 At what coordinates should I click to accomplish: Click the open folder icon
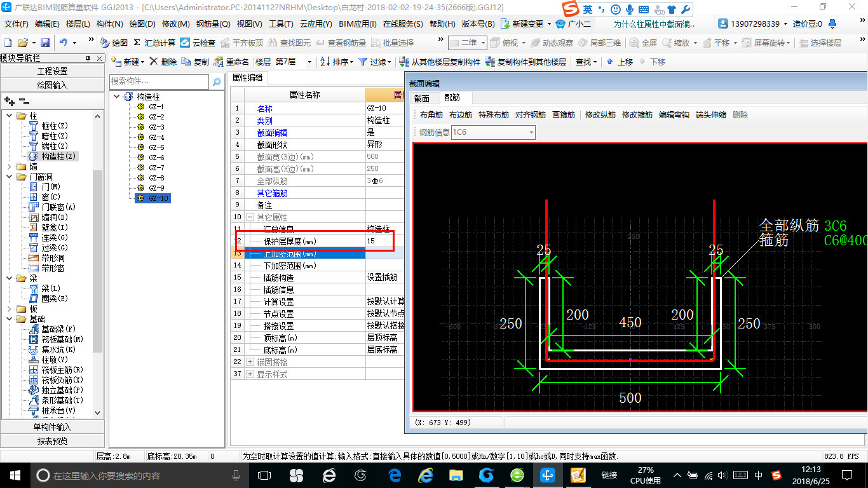(x=22, y=43)
